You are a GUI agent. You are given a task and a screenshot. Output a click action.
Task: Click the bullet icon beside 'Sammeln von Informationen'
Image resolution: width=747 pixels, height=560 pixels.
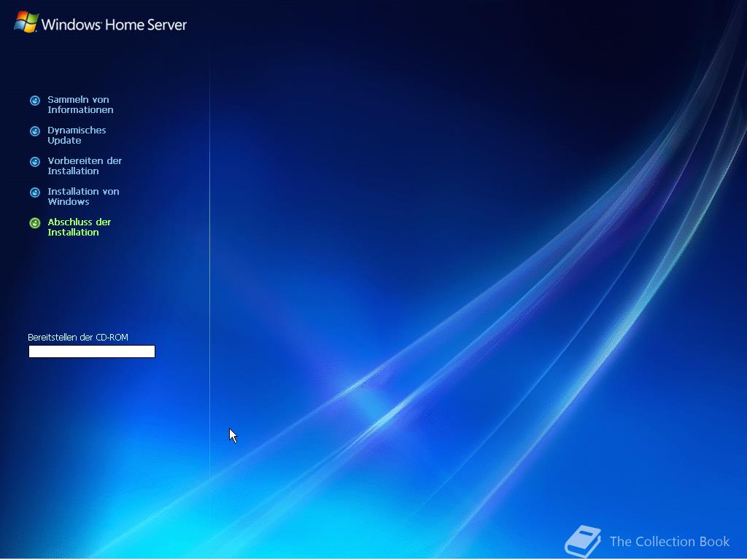[35, 101]
